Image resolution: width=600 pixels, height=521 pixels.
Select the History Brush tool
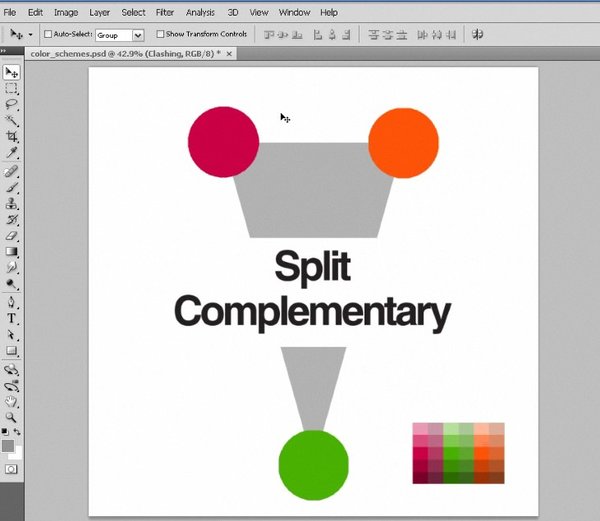click(11, 220)
